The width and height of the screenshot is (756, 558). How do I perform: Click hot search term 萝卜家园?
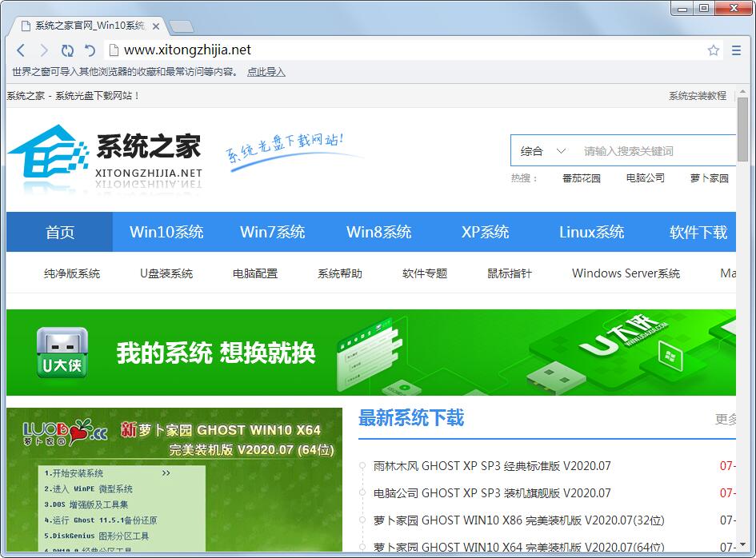710,178
